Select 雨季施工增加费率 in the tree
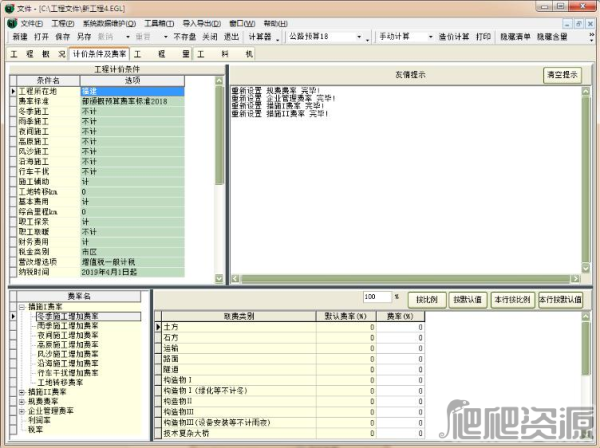 68,326
